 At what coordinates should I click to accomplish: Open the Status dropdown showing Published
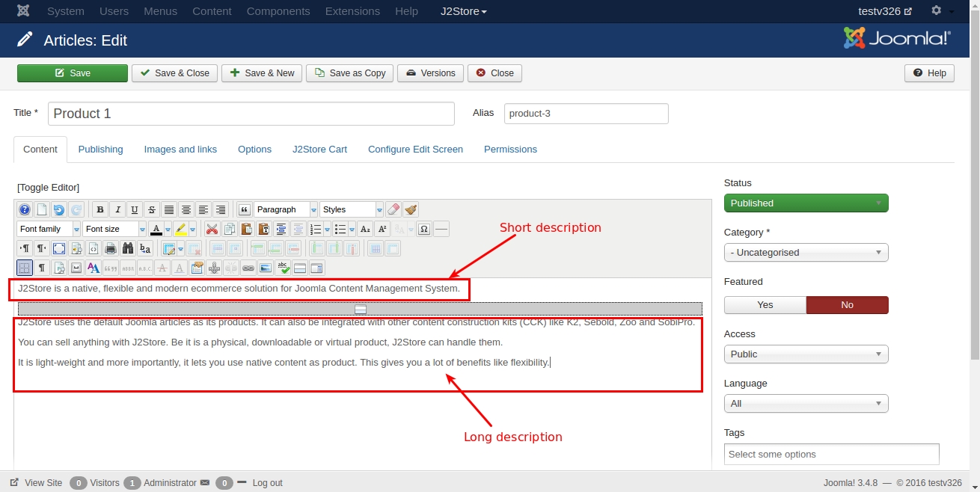click(806, 203)
